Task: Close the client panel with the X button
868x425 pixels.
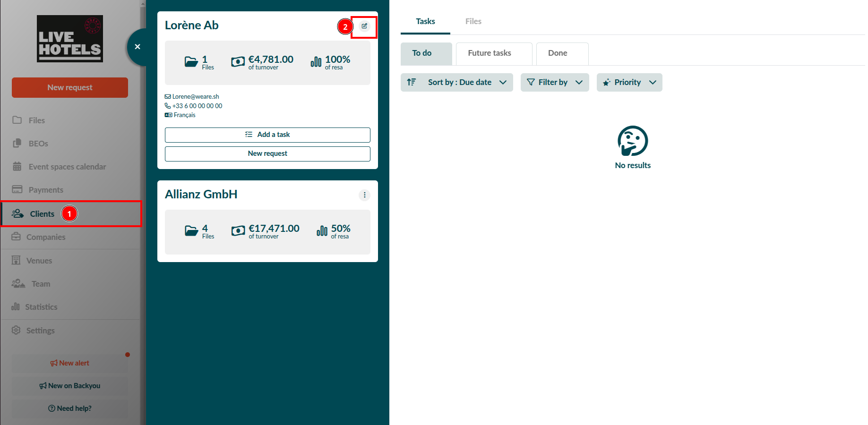Action: coord(138,47)
